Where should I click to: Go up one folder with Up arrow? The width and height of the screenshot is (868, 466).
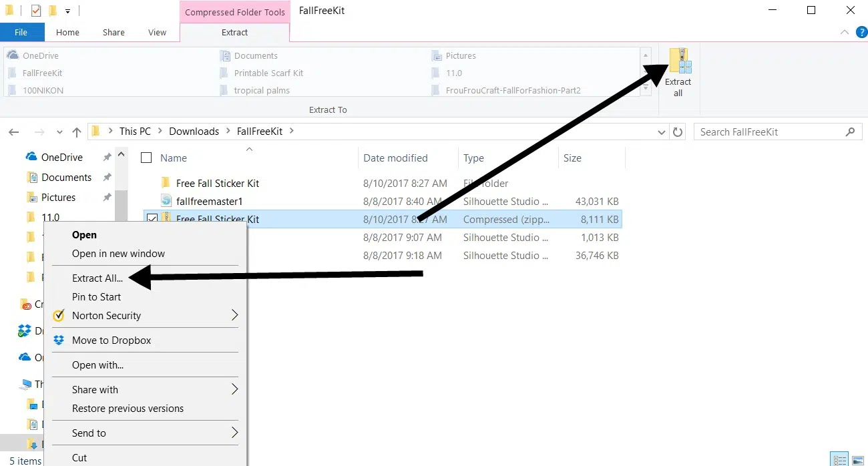(x=77, y=132)
